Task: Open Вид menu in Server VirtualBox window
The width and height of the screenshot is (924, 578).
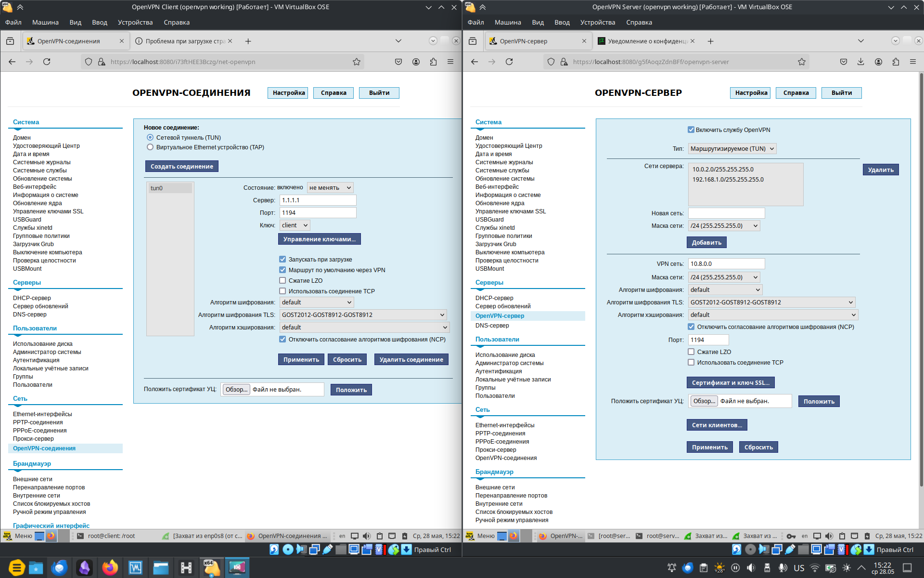Action: [538, 22]
